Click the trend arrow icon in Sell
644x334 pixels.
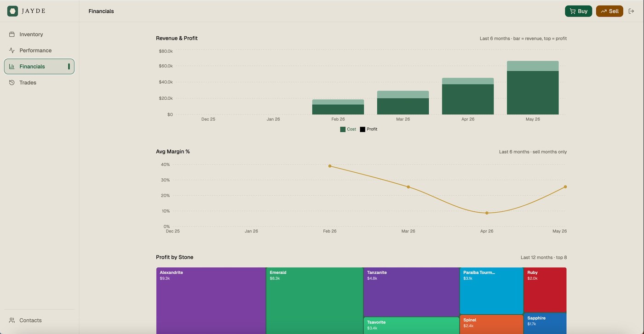tap(604, 11)
